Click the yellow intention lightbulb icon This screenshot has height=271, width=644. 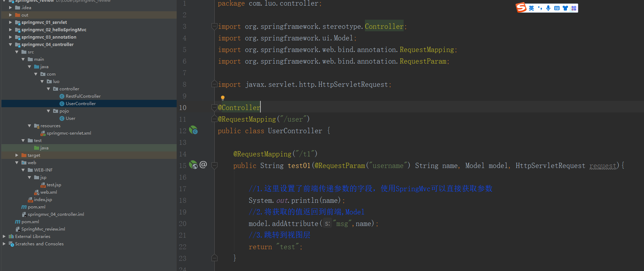tap(222, 98)
